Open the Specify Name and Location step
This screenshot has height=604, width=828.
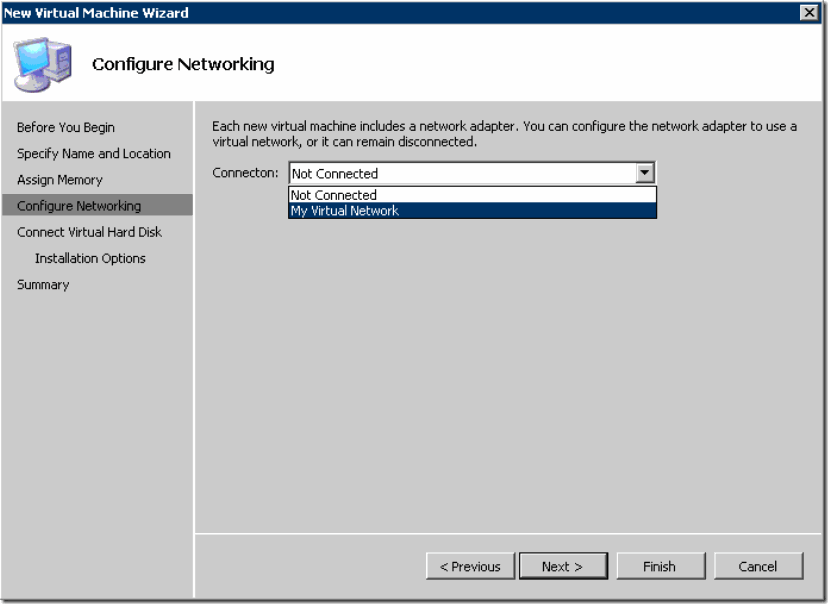click(93, 154)
